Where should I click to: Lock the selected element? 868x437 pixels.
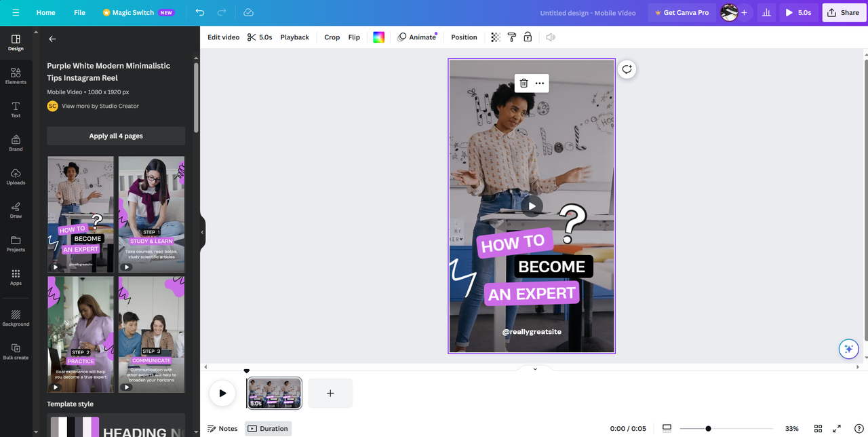click(528, 37)
